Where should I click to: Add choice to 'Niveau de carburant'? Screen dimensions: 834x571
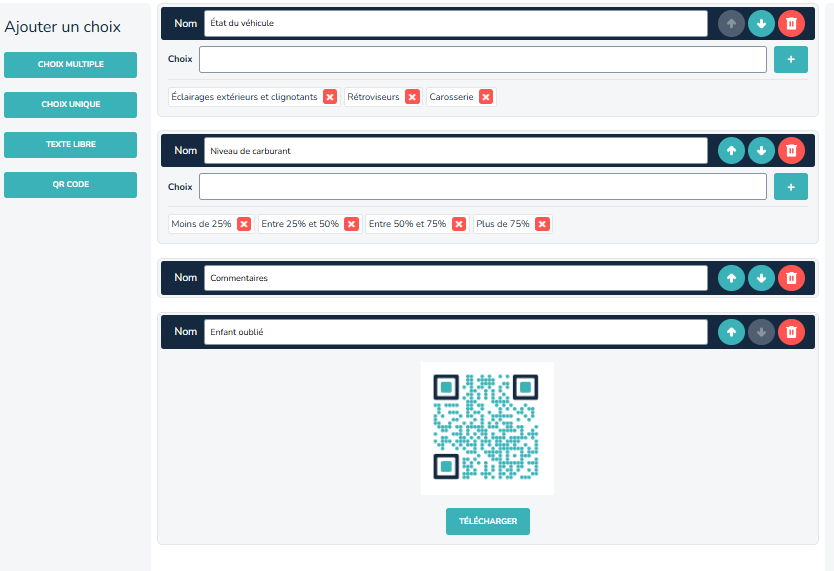tap(790, 187)
